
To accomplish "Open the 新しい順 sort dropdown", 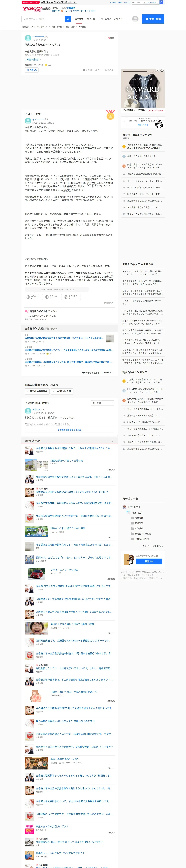I will (103, 403).
